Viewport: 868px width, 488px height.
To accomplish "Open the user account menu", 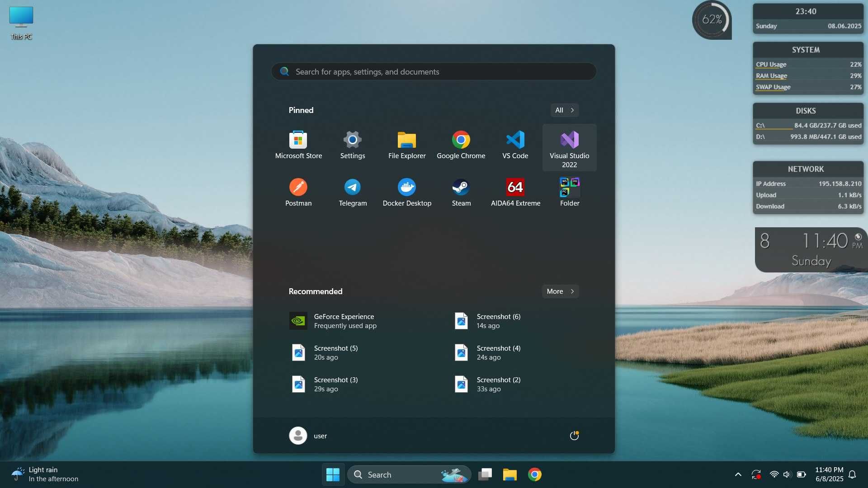I will pos(308,436).
